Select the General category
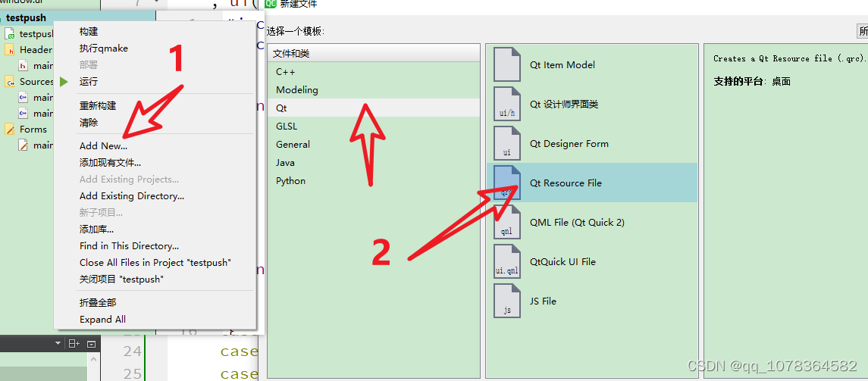The width and height of the screenshot is (868, 381). [374, 145]
